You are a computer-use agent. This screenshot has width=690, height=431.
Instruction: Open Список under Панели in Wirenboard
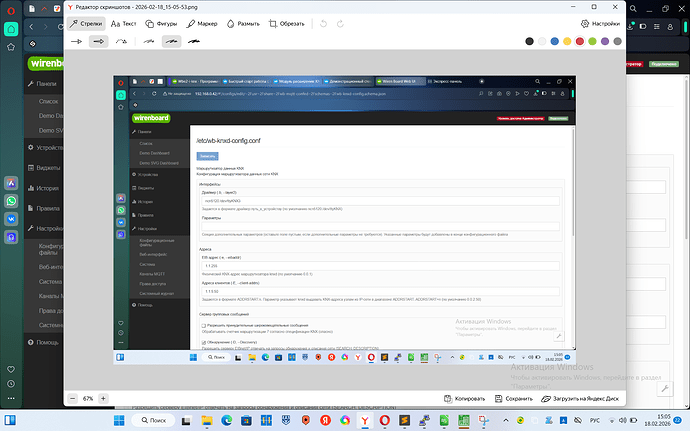click(48, 101)
